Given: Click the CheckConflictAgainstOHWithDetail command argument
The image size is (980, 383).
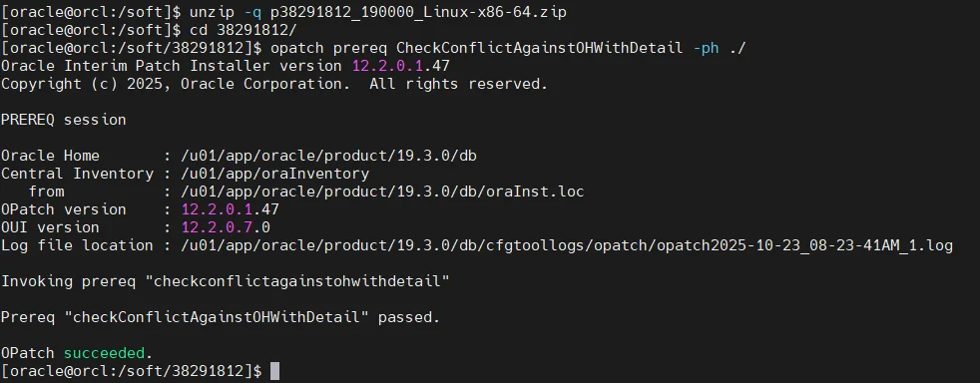Looking at the screenshot, I should pyautogui.click(x=539, y=48).
